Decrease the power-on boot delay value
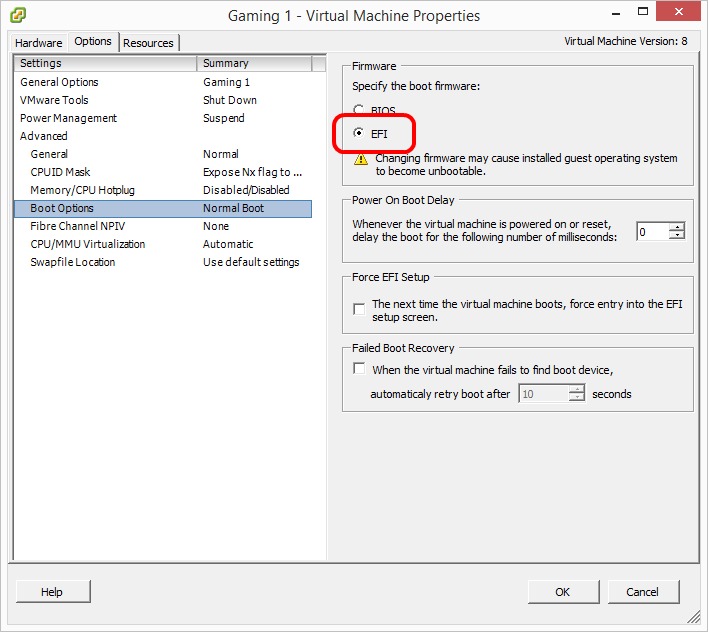Image resolution: width=708 pixels, height=632 pixels. point(677,236)
